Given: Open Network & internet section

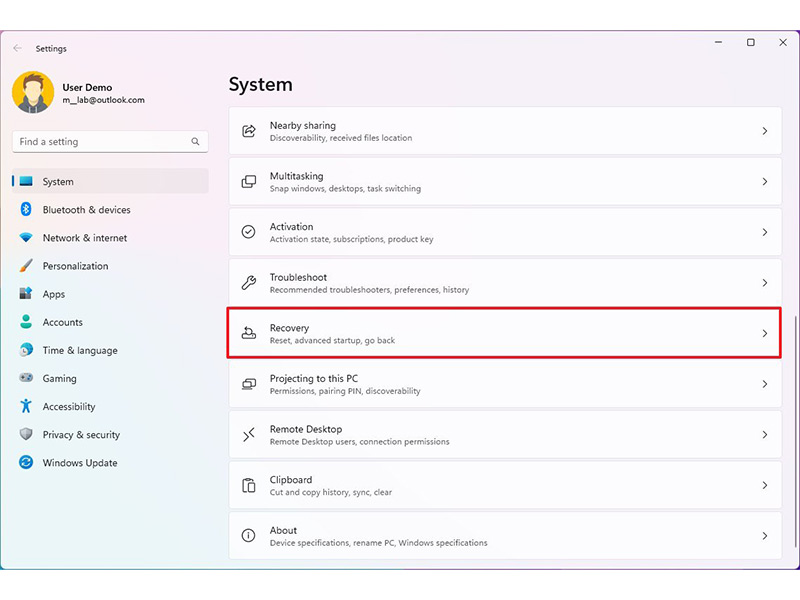Looking at the screenshot, I should 110,238.
